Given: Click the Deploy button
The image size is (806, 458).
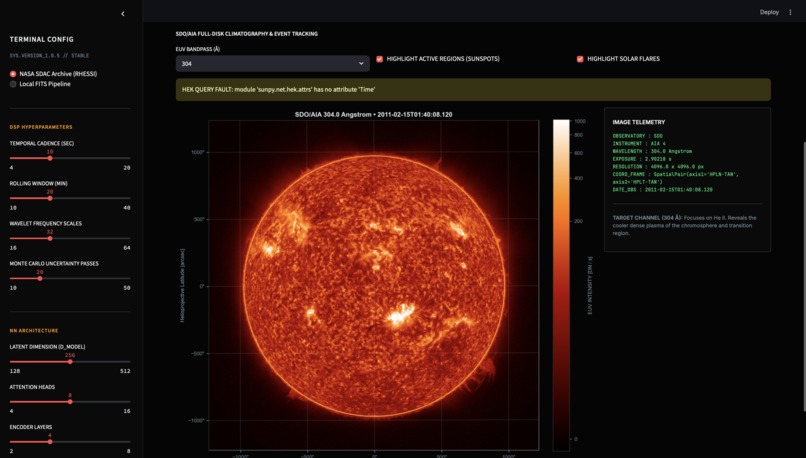Looking at the screenshot, I should coord(769,12).
